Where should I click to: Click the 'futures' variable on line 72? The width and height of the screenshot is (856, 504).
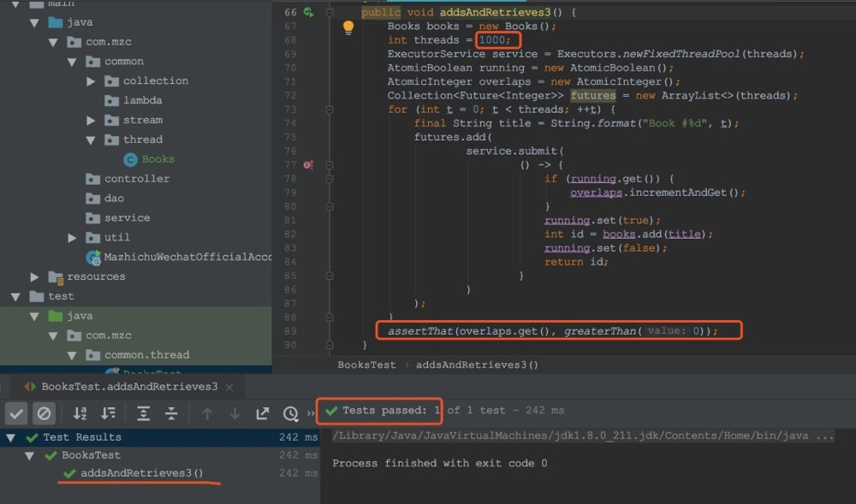tap(593, 96)
